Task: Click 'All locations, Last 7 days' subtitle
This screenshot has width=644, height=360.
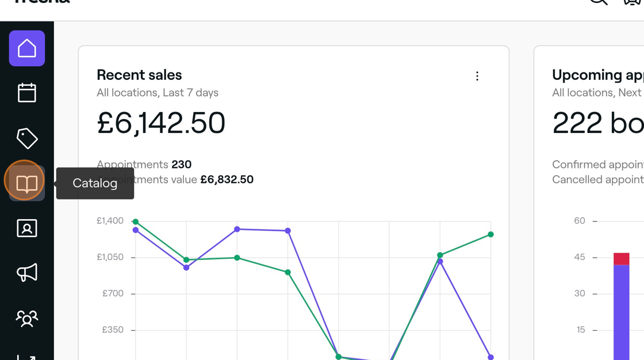Action: (158, 93)
